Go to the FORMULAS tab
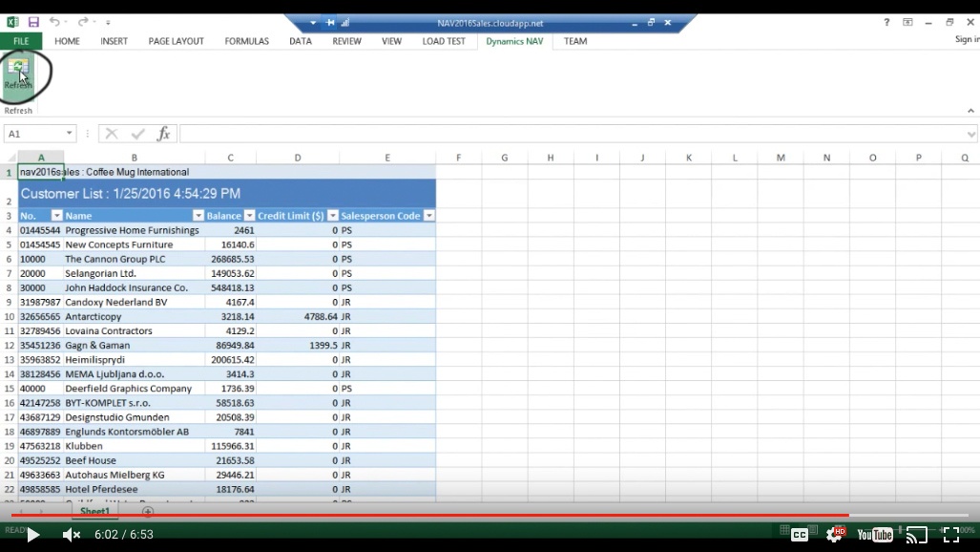Viewport: 980px width, 552px height. tap(247, 41)
